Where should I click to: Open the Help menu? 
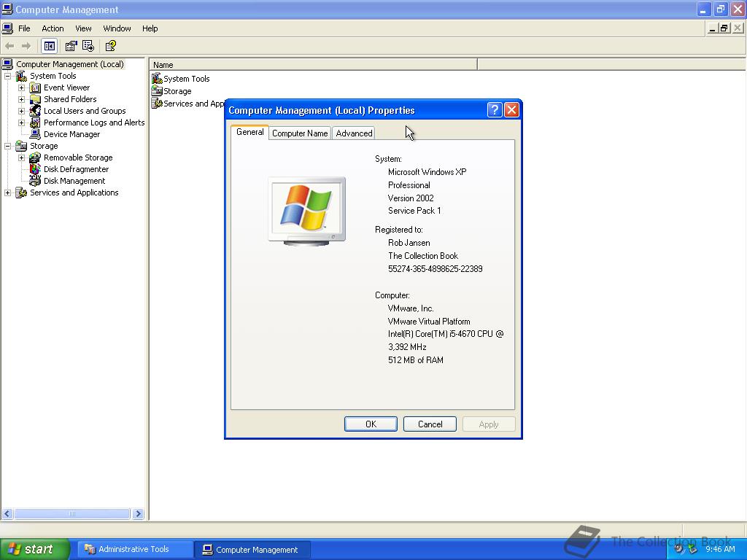(x=150, y=28)
